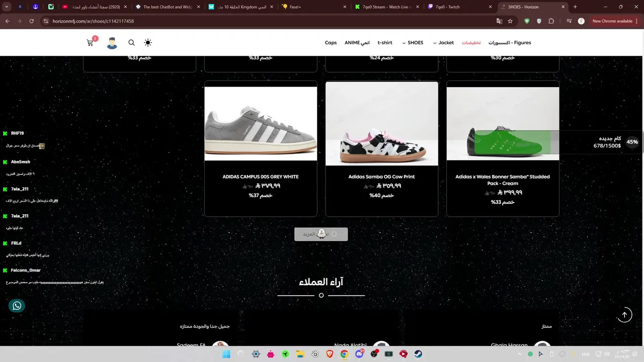Viewport: 644px width, 362px height.
Task: Open the انمي ANIME menu item
Action: 357,43
